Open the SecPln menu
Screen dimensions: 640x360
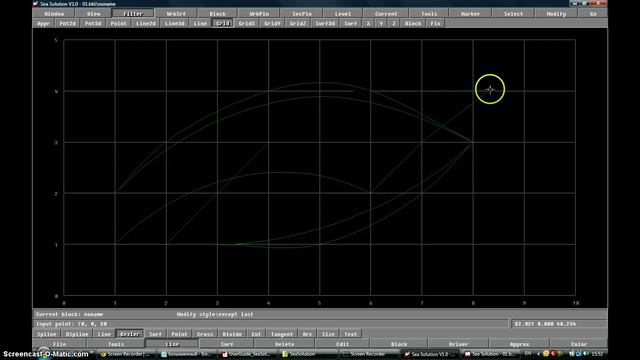pyautogui.click(x=302, y=13)
